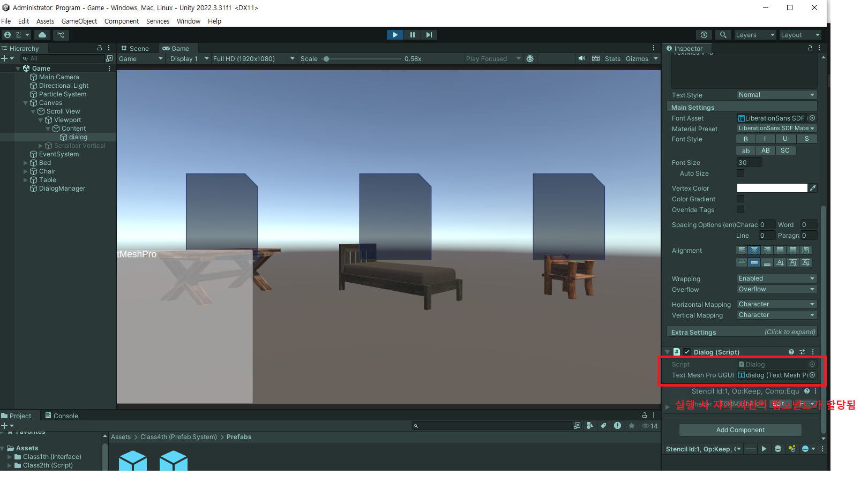This screenshot has height=483, width=868.
Task: Toggle Strikethrough font style
Action: click(807, 139)
